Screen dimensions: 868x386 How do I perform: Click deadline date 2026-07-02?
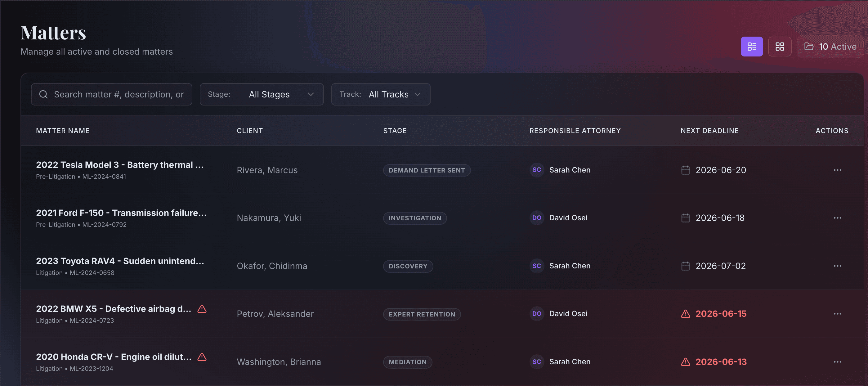point(721,266)
